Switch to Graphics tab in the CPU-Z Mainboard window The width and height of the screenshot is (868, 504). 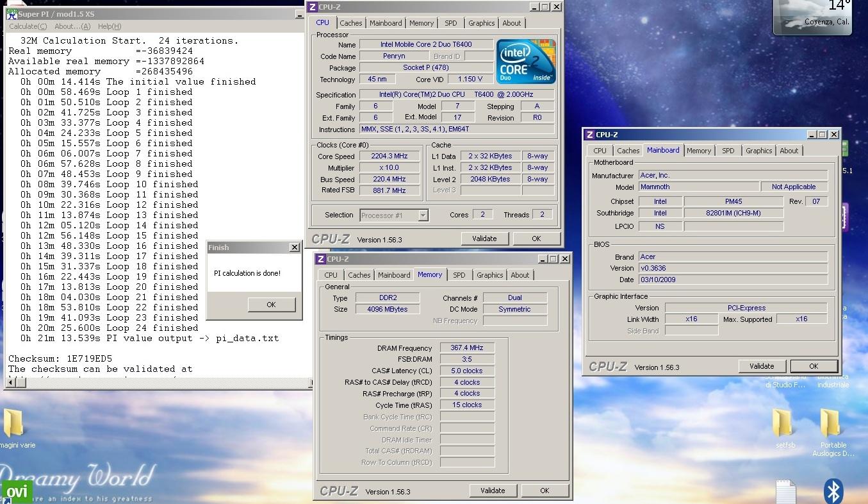(758, 151)
